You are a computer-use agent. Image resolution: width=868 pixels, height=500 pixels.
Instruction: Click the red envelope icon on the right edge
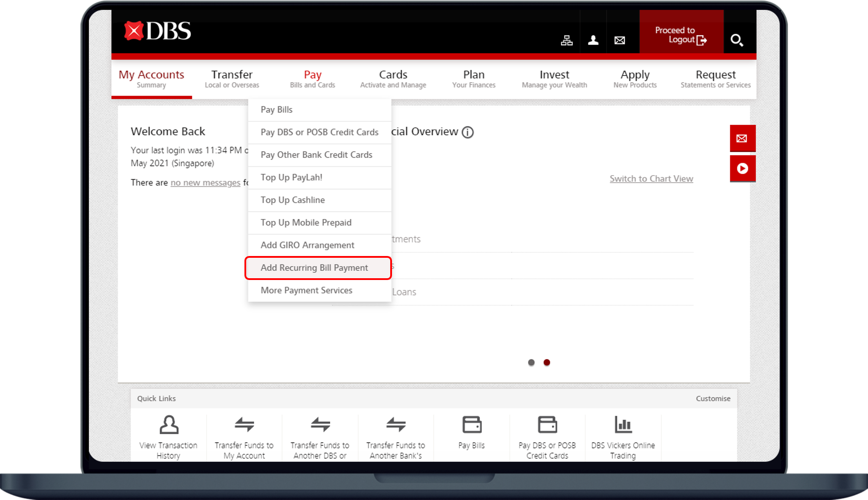click(742, 138)
